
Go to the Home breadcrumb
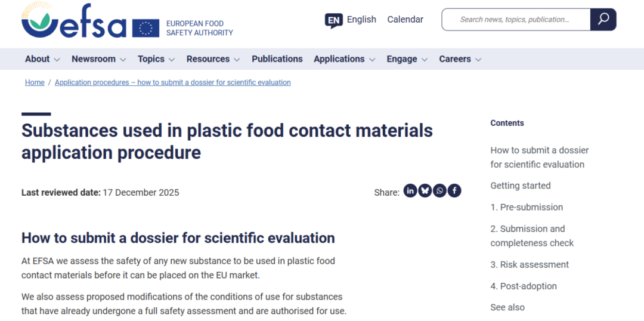click(35, 82)
